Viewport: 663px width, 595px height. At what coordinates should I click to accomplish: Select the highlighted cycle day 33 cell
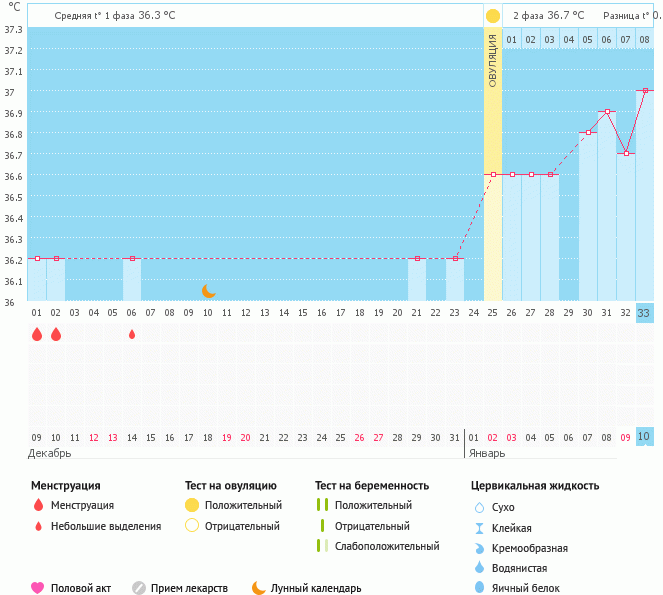[x=644, y=313]
